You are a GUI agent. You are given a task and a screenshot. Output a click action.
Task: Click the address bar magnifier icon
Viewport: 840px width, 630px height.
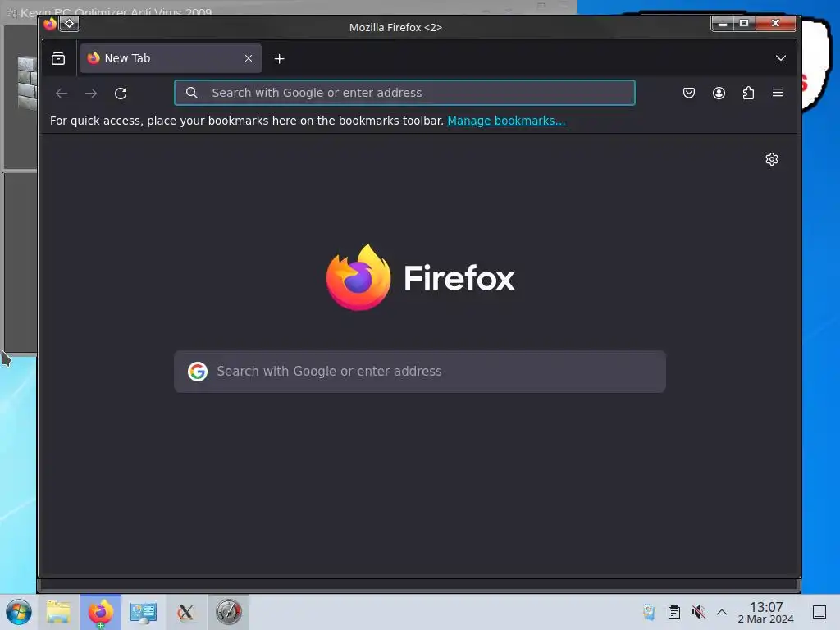pyautogui.click(x=192, y=93)
